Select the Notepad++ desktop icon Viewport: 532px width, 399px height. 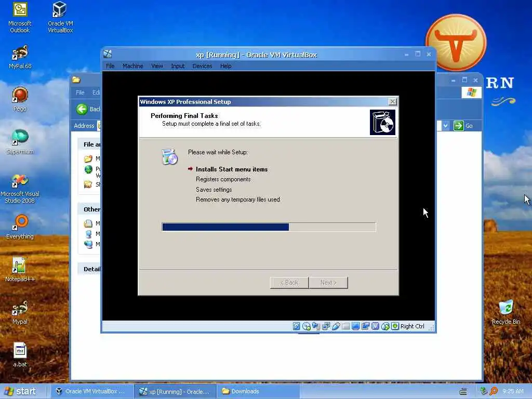click(x=20, y=270)
